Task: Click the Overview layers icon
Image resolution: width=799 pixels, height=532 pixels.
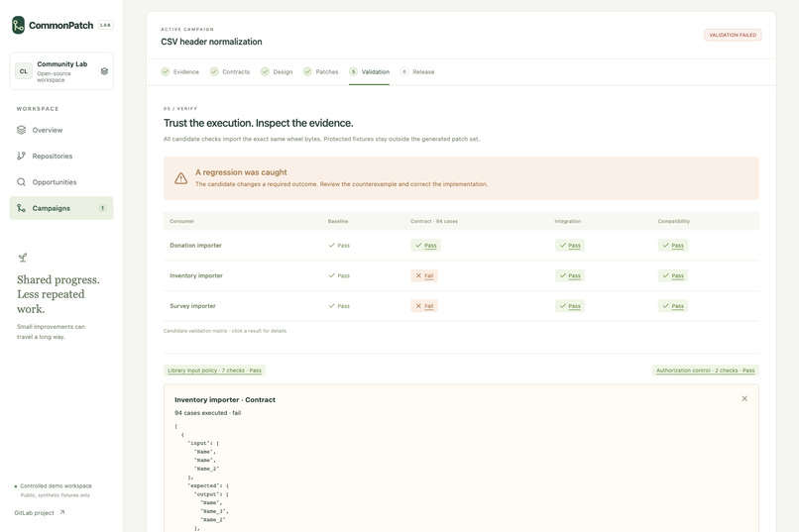Action: coord(21,130)
